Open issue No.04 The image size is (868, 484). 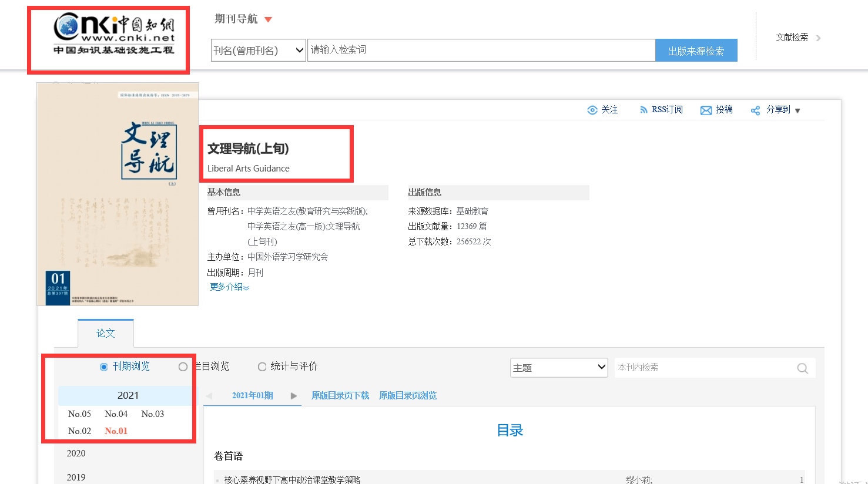click(116, 414)
